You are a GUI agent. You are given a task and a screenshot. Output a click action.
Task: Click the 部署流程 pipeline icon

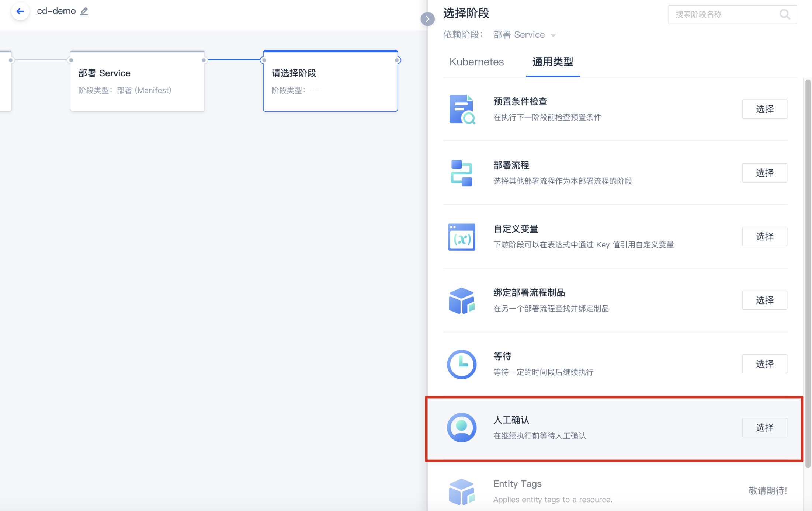(x=462, y=173)
